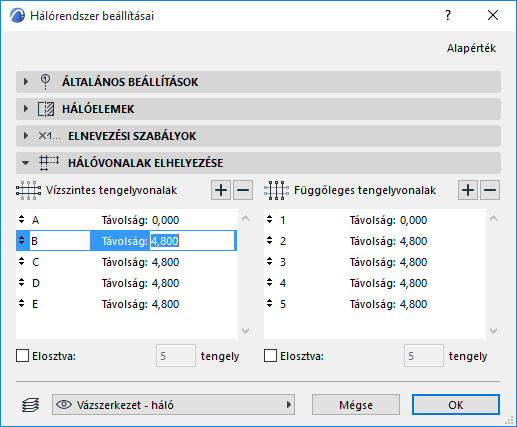The width and height of the screenshot is (517, 427).
Task: Enable Elosztva for vertical grid lines
Action: pyautogui.click(x=270, y=356)
